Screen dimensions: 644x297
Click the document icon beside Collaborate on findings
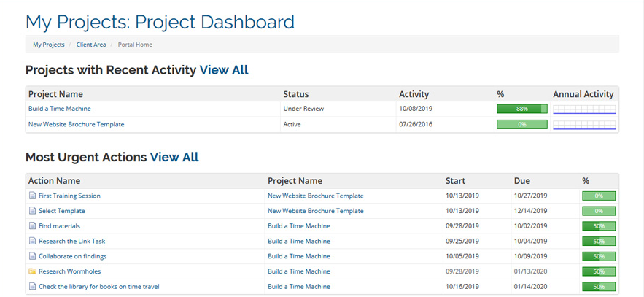click(32, 256)
